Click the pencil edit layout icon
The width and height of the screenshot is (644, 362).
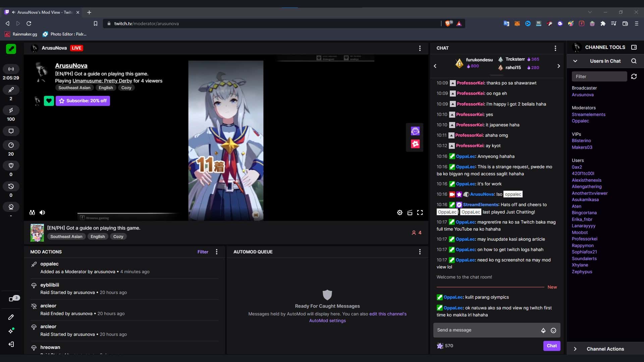pos(11,317)
